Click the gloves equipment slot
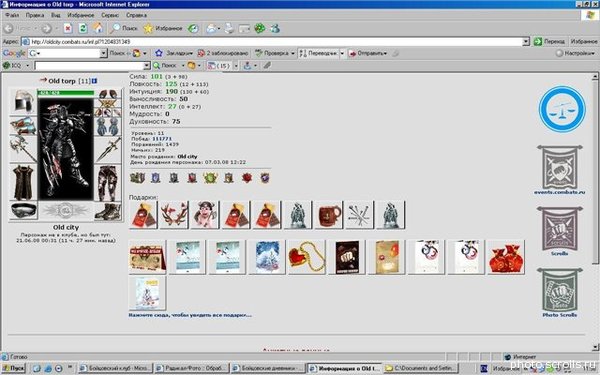Screen dimensions: 600x375 [x=108, y=126]
